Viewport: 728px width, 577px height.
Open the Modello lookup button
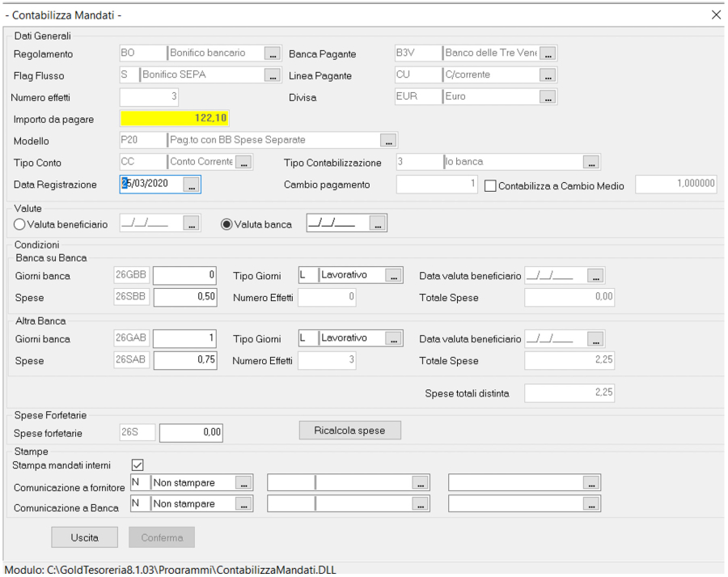pyautogui.click(x=387, y=140)
